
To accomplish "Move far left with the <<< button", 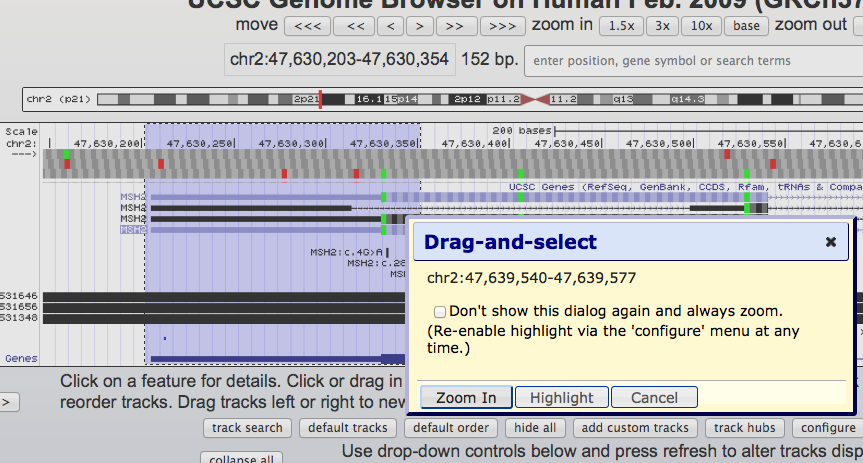I will [x=307, y=26].
